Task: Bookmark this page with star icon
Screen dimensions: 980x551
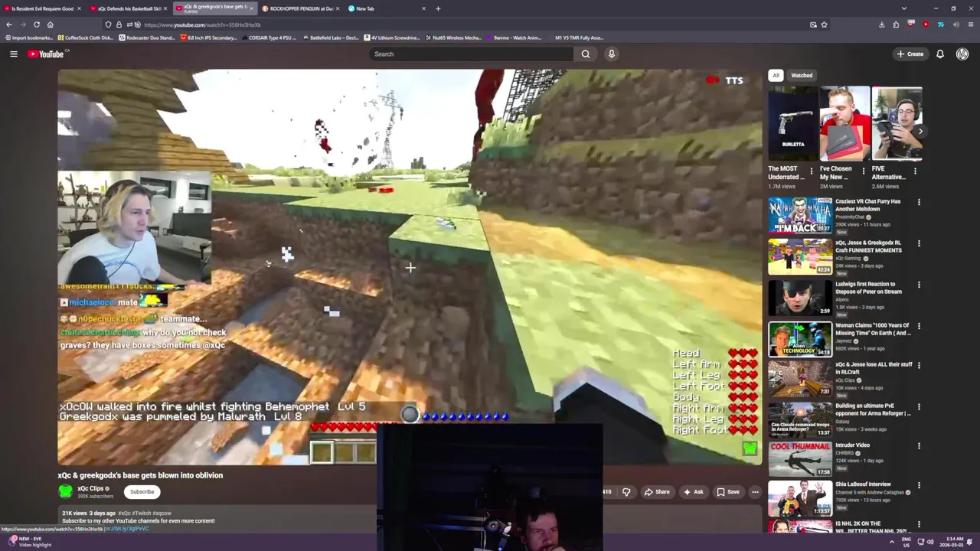Action: (x=824, y=24)
